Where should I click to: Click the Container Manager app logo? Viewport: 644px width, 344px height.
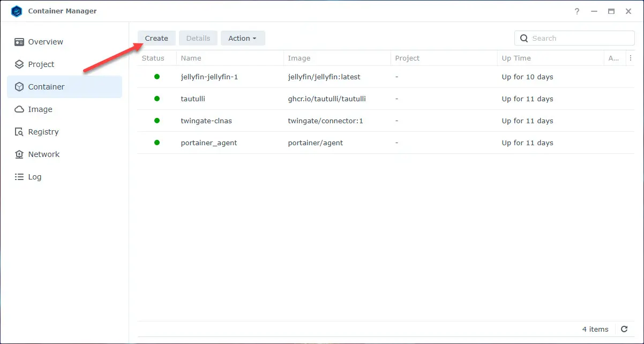click(17, 11)
